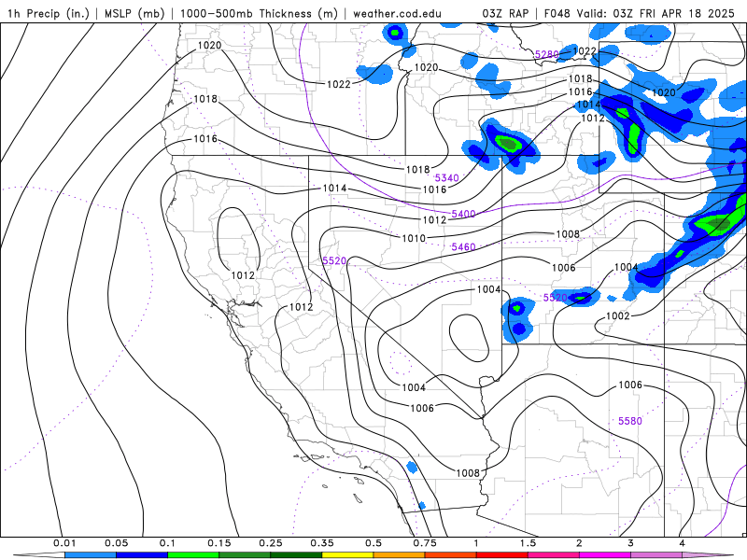747x560 pixels.
Task: Click the purple 5280 thickness label
Action: (546, 54)
